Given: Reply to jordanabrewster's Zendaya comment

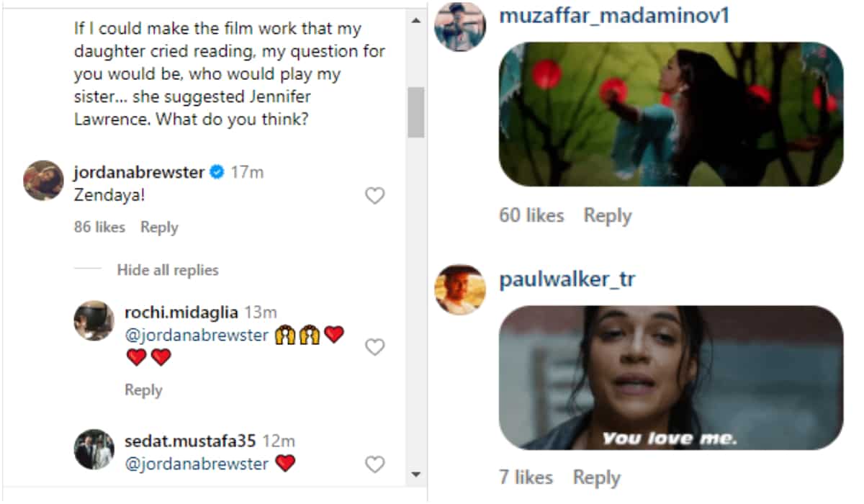Looking at the screenshot, I should pos(159,228).
